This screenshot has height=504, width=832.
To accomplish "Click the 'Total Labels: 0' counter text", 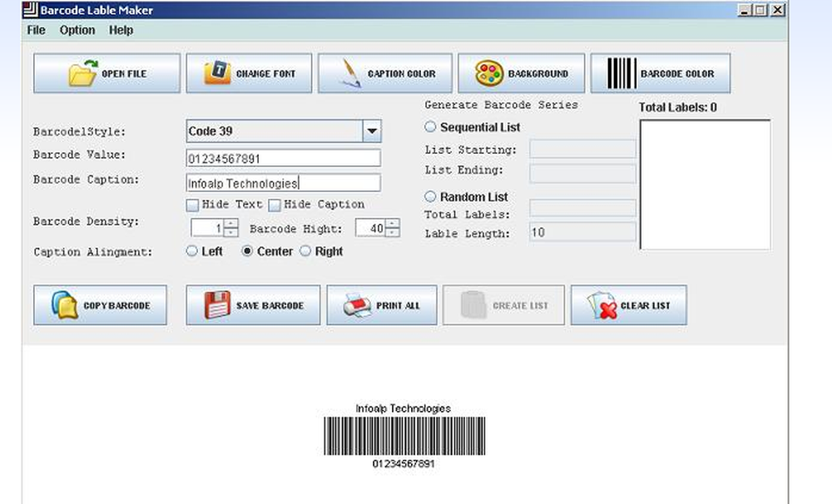I will point(677,107).
